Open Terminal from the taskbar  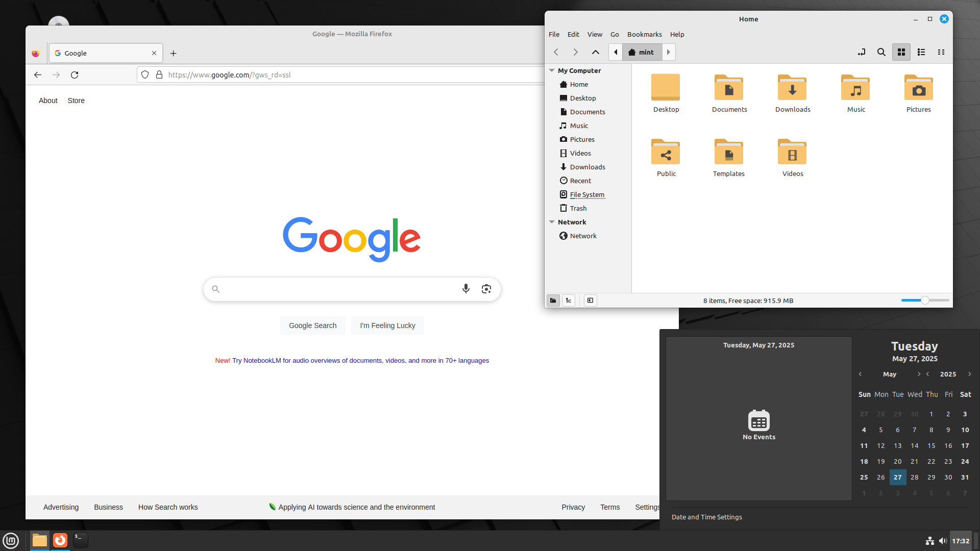tap(81, 540)
